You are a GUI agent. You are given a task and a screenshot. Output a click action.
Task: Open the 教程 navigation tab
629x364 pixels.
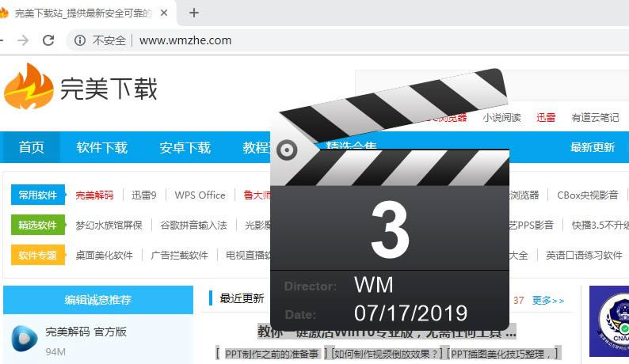256,147
